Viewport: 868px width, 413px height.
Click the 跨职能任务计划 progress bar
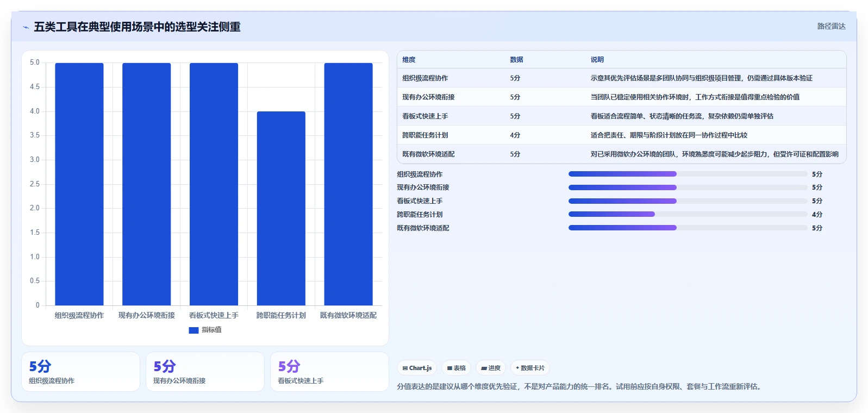coord(688,214)
